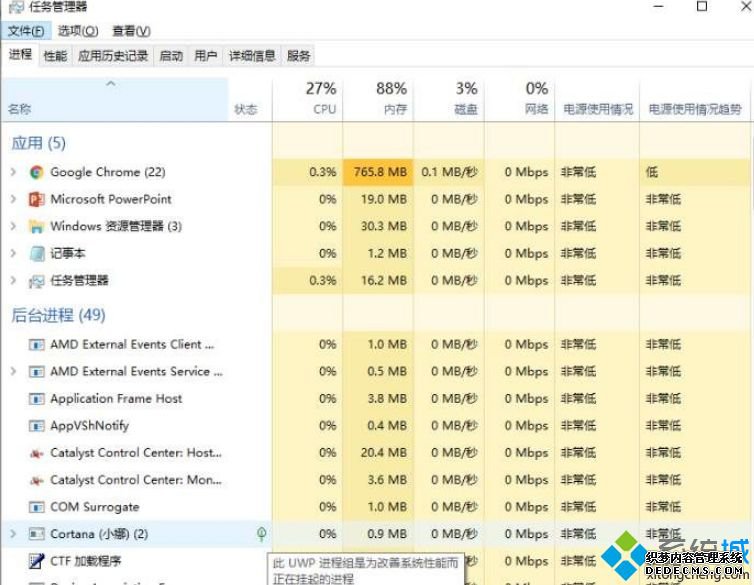Screen dimensions: 754x585
Task: Click the 记事本 notepad icon
Action: [x=37, y=253]
